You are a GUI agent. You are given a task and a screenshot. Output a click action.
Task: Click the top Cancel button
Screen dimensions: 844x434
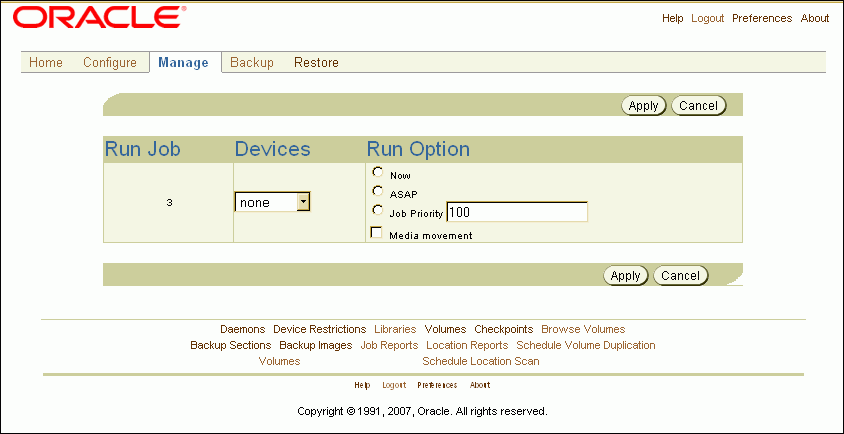[698, 106]
